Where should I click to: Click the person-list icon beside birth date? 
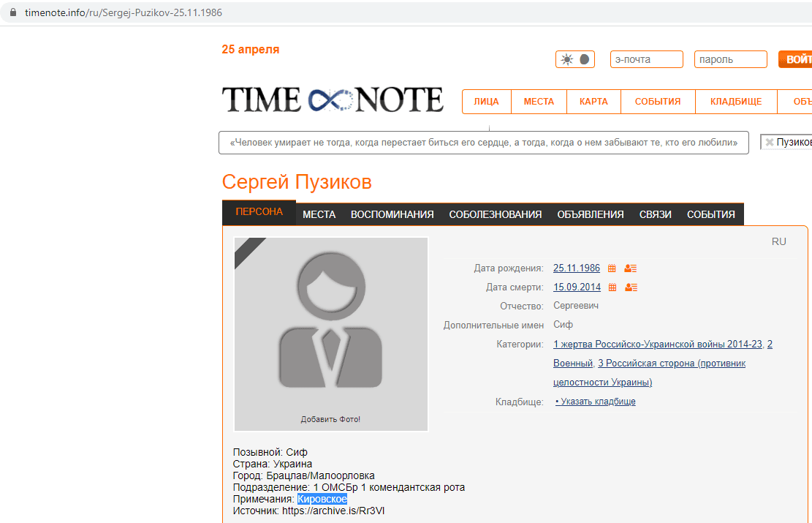631,268
